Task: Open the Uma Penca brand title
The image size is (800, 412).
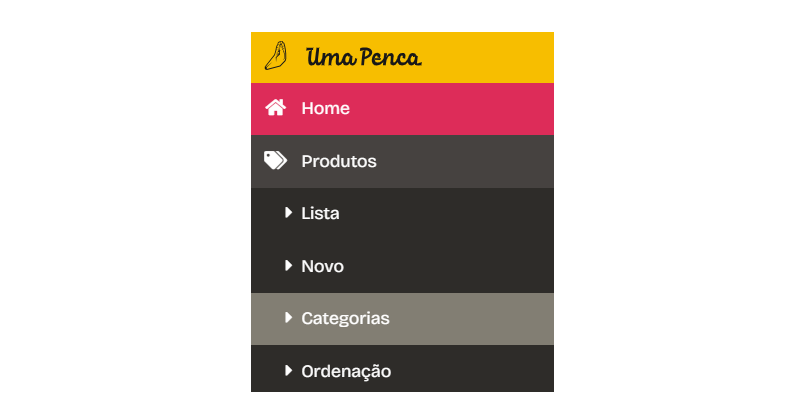Action: pyautogui.click(x=364, y=57)
